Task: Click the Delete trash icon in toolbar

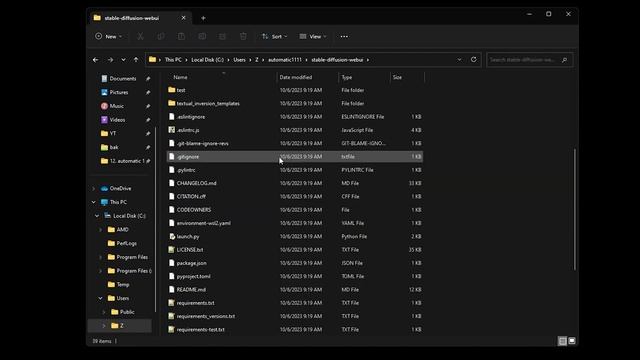Action: click(x=243, y=36)
